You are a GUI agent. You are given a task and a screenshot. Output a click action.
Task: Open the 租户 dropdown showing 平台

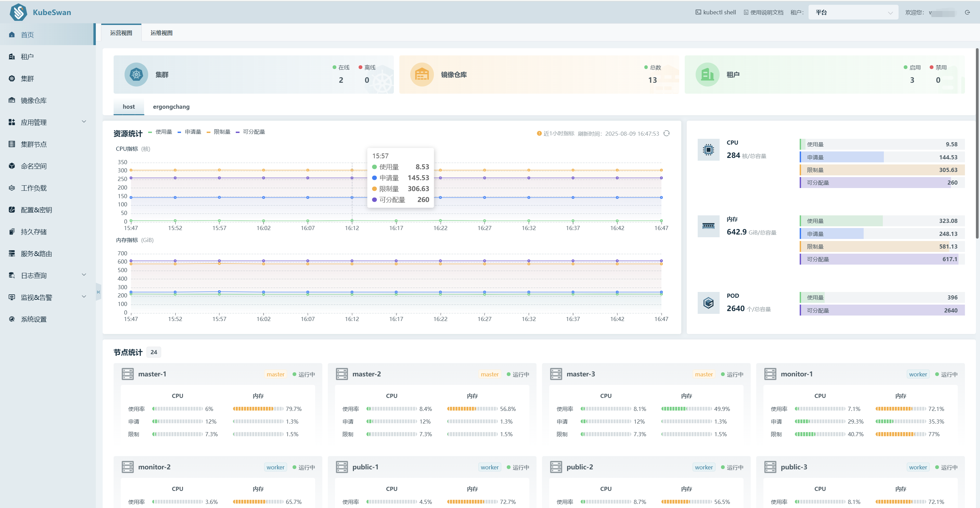(x=853, y=13)
